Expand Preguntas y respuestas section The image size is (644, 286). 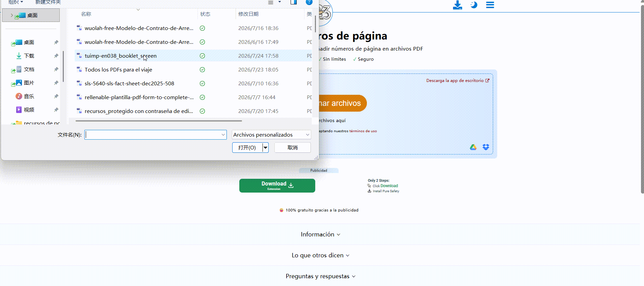(320, 276)
